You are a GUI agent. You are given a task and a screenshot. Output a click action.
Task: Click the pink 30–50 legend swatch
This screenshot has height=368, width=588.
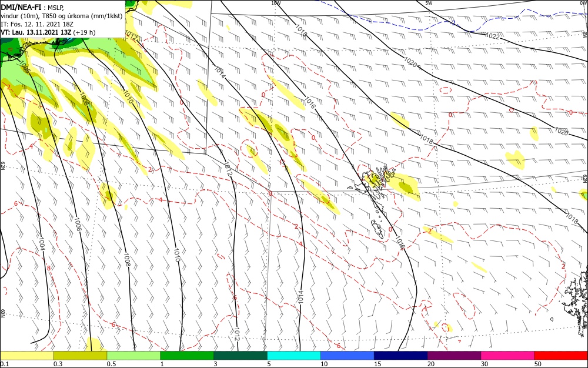[x=508, y=356]
